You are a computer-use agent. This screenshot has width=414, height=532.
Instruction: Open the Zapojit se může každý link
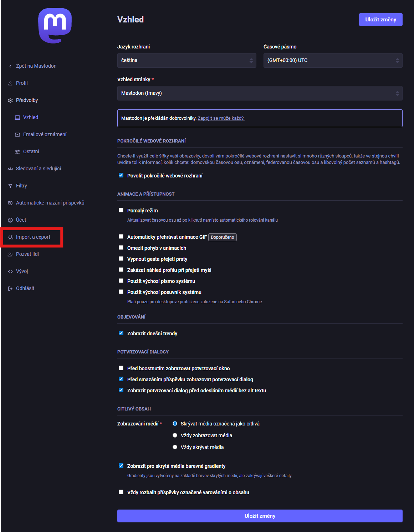(x=221, y=118)
